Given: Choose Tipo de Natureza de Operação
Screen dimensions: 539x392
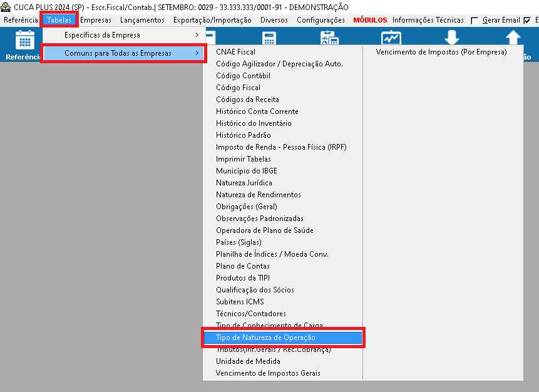Looking at the screenshot, I should pos(283,338).
